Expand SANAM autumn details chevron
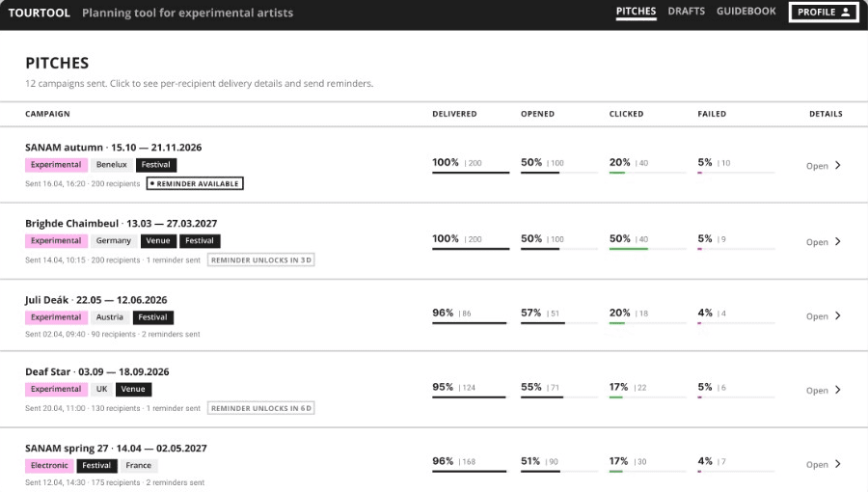The height and width of the screenshot is (492, 868). (x=837, y=165)
